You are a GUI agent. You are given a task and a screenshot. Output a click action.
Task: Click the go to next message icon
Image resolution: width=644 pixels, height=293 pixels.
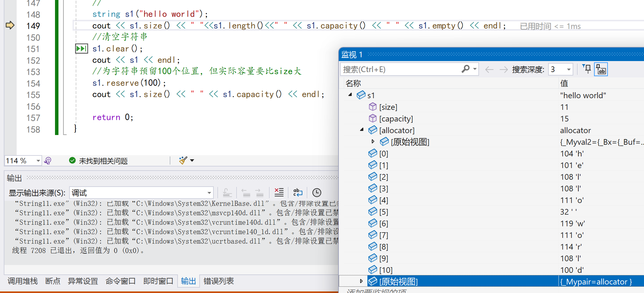pyautogui.click(x=259, y=192)
